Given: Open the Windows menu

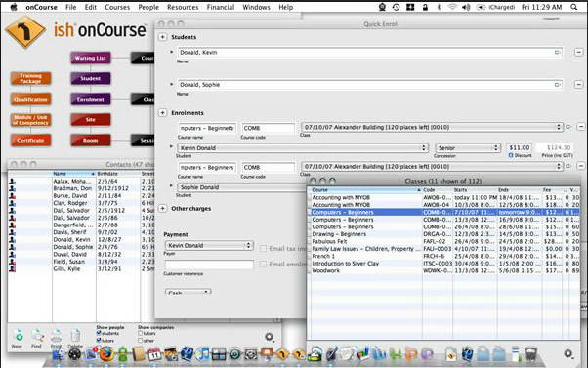Looking at the screenshot, I should (x=256, y=7).
